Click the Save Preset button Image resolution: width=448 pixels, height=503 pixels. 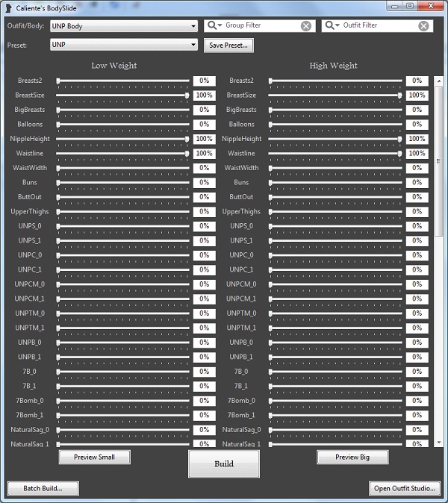click(228, 46)
